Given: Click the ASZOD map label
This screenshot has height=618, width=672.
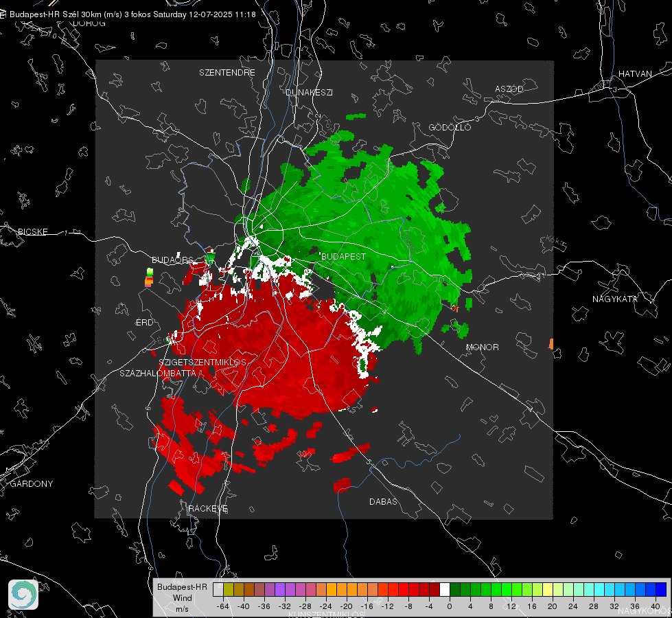Looking at the screenshot, I should [509, 89].
